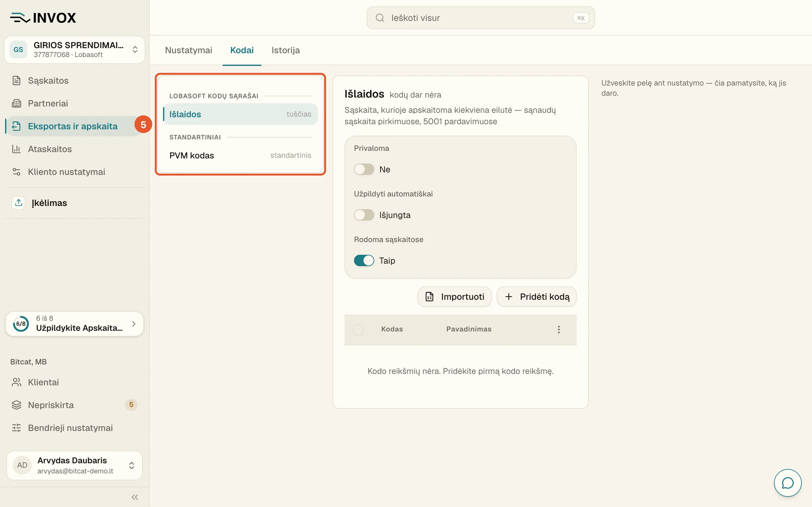Image resolution: width=812 pixels, height=507 pixels.
Task: Disable the Rodoma sąskaitose toggle
Action: coord(364,260)
